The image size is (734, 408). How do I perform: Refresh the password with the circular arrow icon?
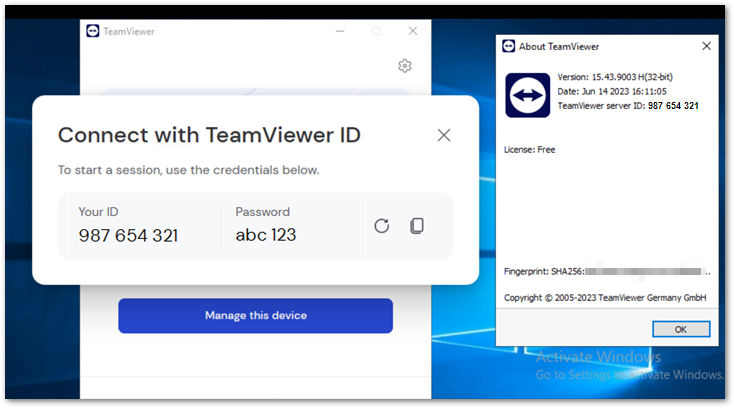coord(382,226)
